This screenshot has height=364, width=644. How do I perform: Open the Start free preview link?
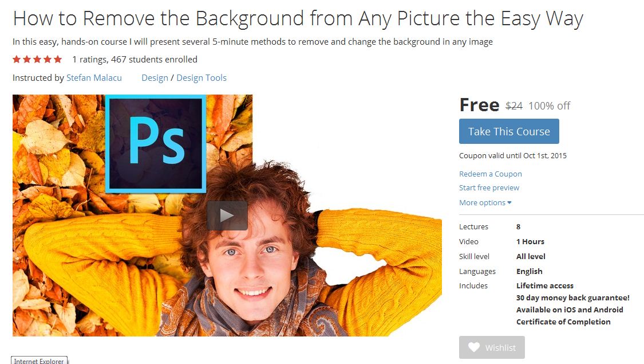click(x=489, y=187)
